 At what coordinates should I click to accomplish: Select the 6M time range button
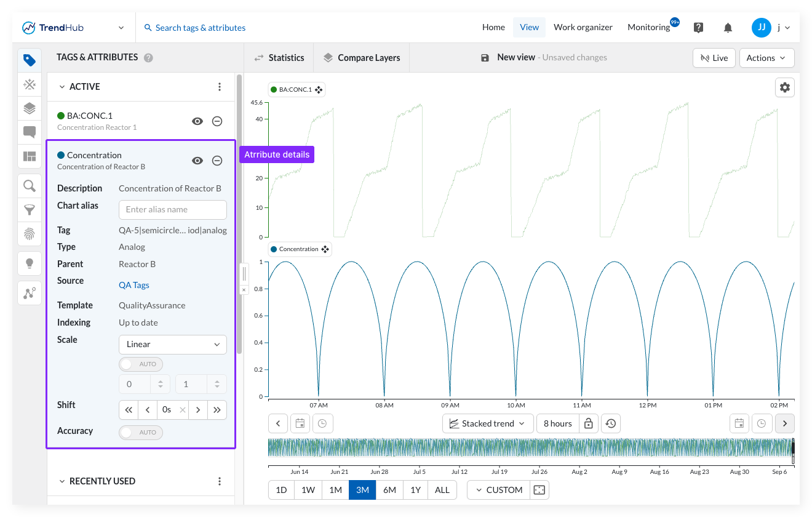point(389,490)
